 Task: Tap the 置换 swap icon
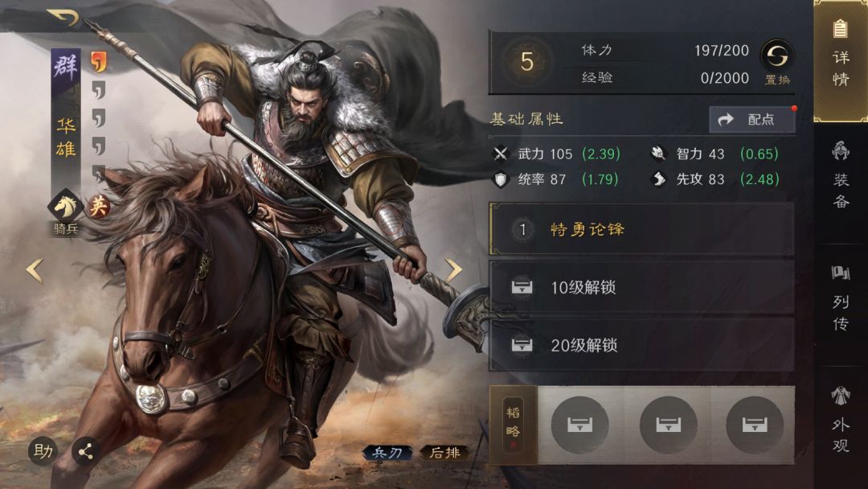click(x=776, y=56)
